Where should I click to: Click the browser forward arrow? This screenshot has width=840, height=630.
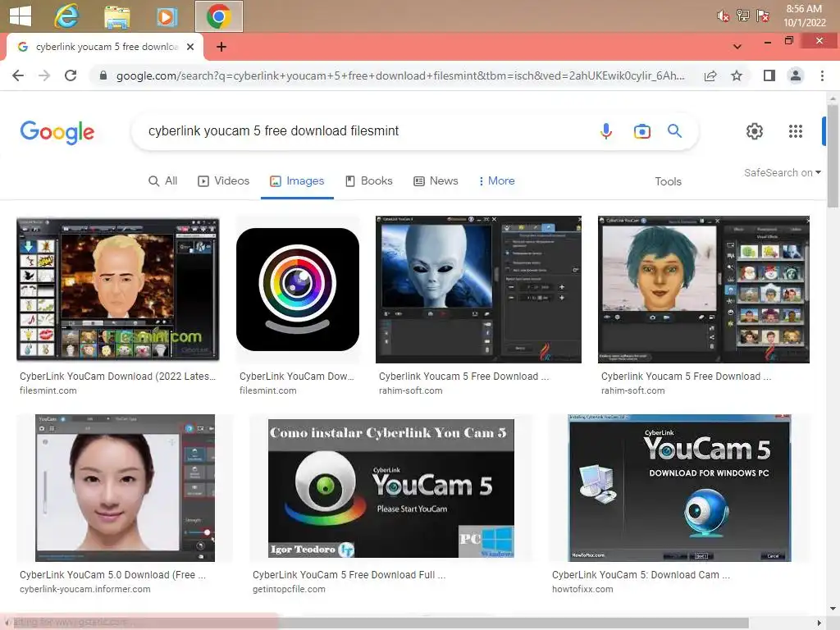pos(44,75)
